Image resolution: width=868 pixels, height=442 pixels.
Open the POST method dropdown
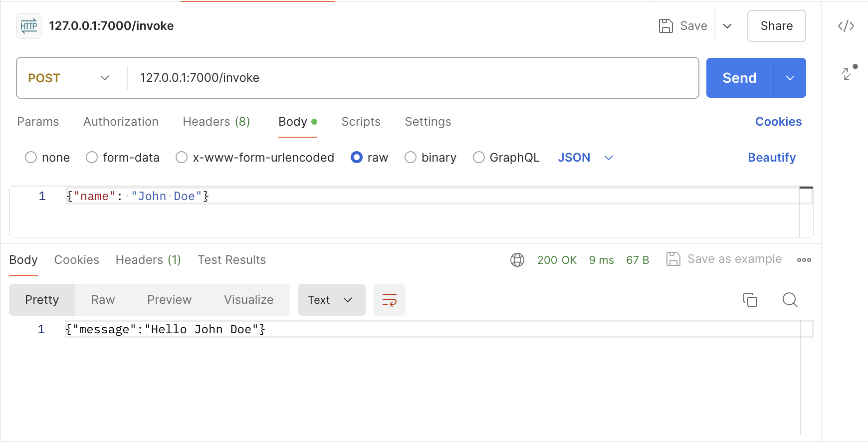(69, 78)
